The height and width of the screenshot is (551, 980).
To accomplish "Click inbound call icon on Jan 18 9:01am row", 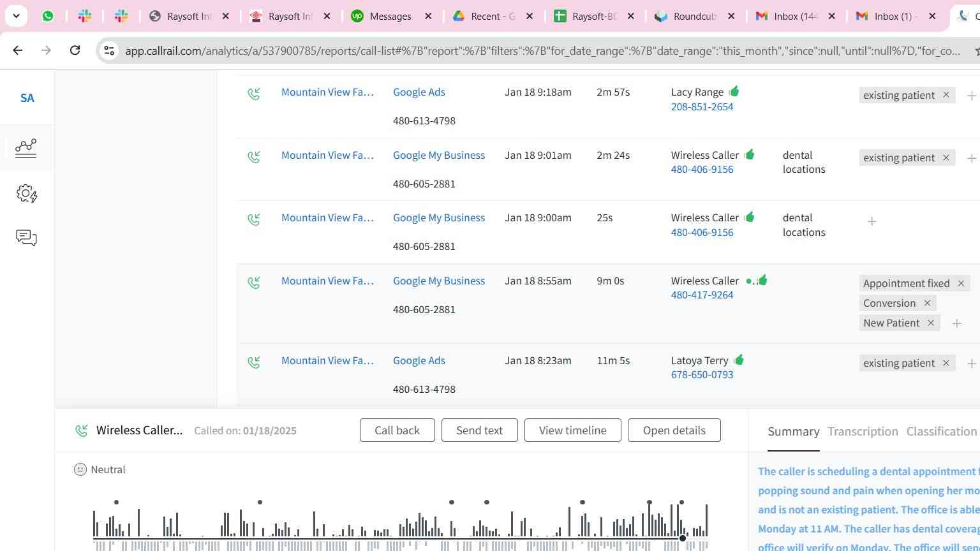I will [x=254, y=156].
